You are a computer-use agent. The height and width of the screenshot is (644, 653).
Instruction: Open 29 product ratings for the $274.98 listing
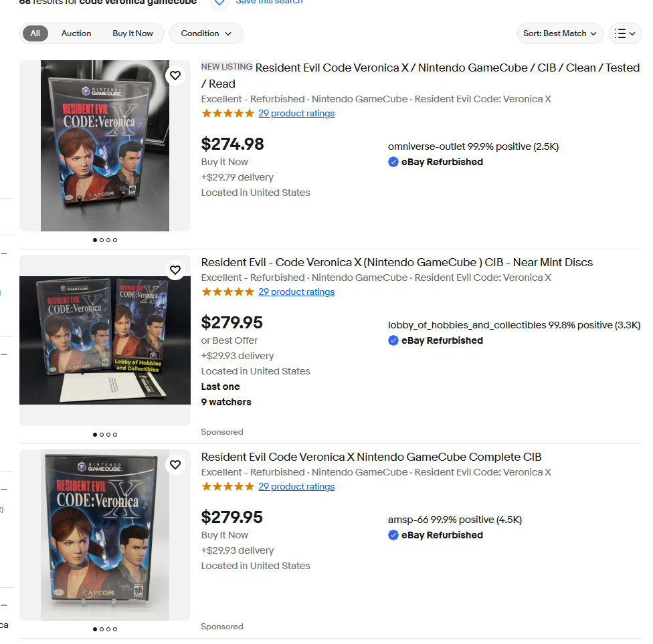[296, 113]
